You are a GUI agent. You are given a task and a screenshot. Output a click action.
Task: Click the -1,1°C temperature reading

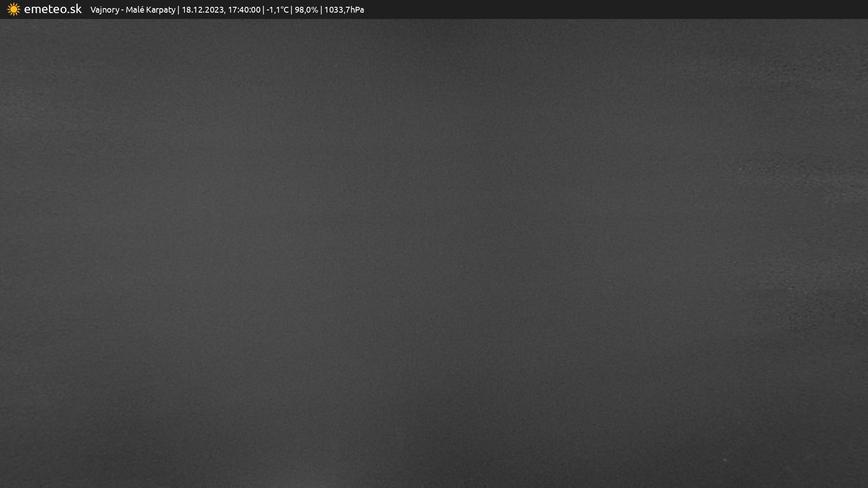[277, 9]
